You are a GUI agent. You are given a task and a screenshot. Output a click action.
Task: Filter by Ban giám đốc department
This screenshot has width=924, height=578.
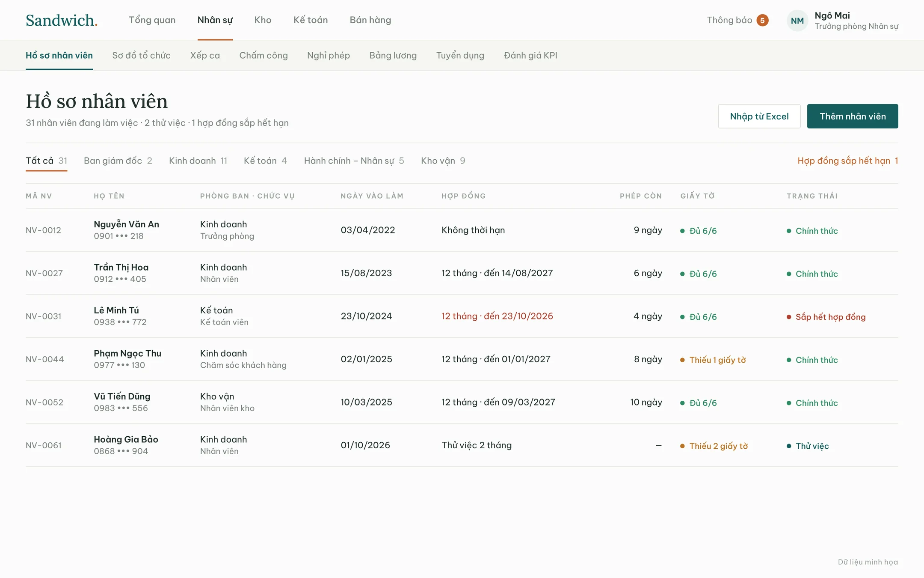118,161
